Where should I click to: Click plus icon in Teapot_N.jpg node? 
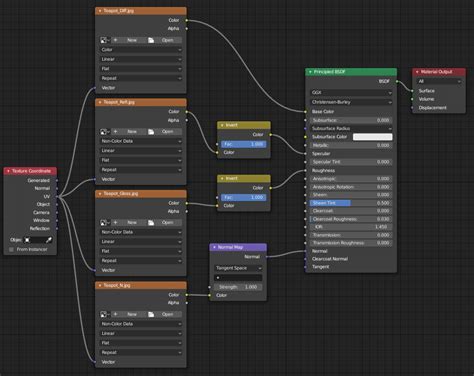pos(115,314)
